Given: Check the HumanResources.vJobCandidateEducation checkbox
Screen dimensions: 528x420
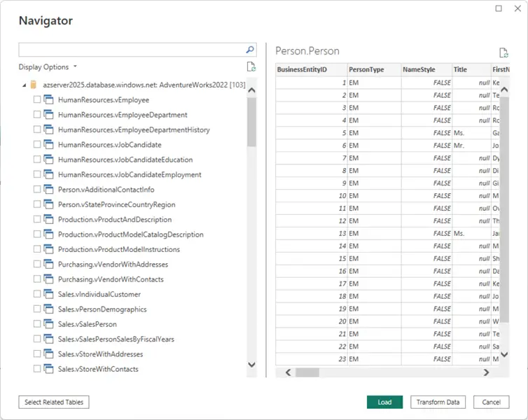Looking at the screenshot, I should tap(37, 159).
